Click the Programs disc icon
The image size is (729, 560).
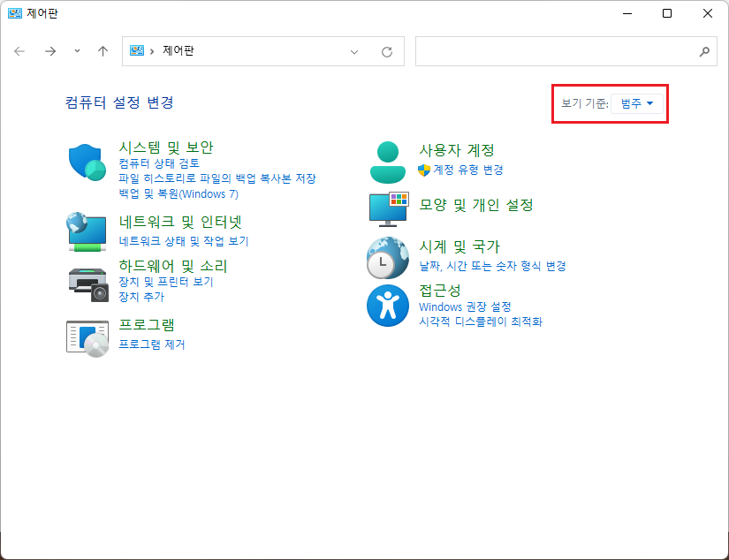pyautogui.click(x=87, y=337)
